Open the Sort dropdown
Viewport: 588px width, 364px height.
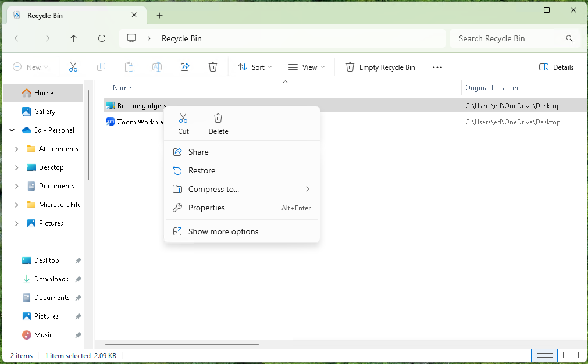tap(255, 67)
